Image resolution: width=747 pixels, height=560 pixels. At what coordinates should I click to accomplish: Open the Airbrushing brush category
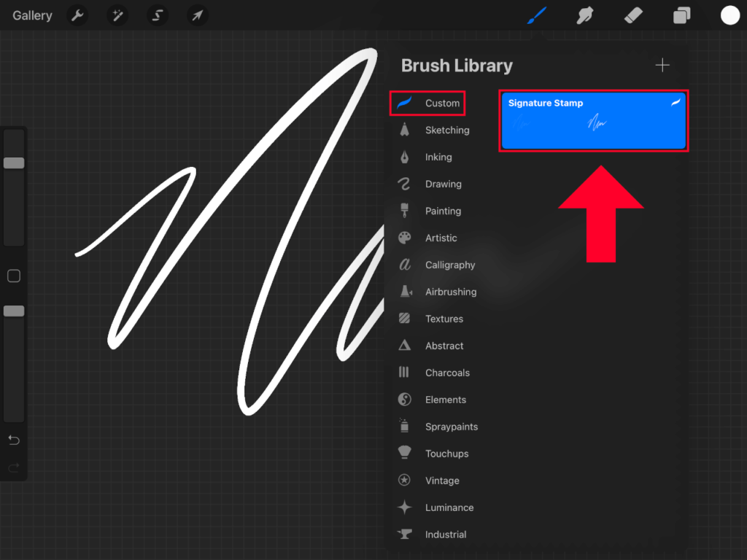tap(450, 292)
